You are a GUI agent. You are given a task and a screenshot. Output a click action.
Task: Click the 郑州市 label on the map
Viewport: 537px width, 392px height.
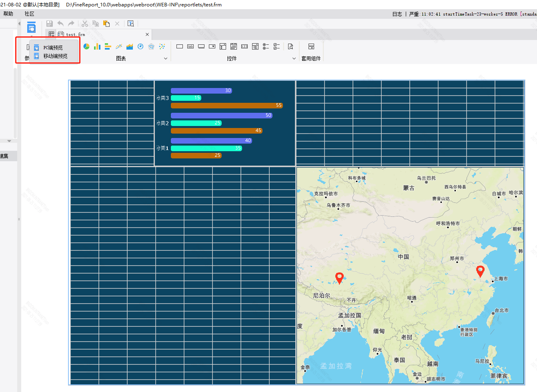pos(457,258)
